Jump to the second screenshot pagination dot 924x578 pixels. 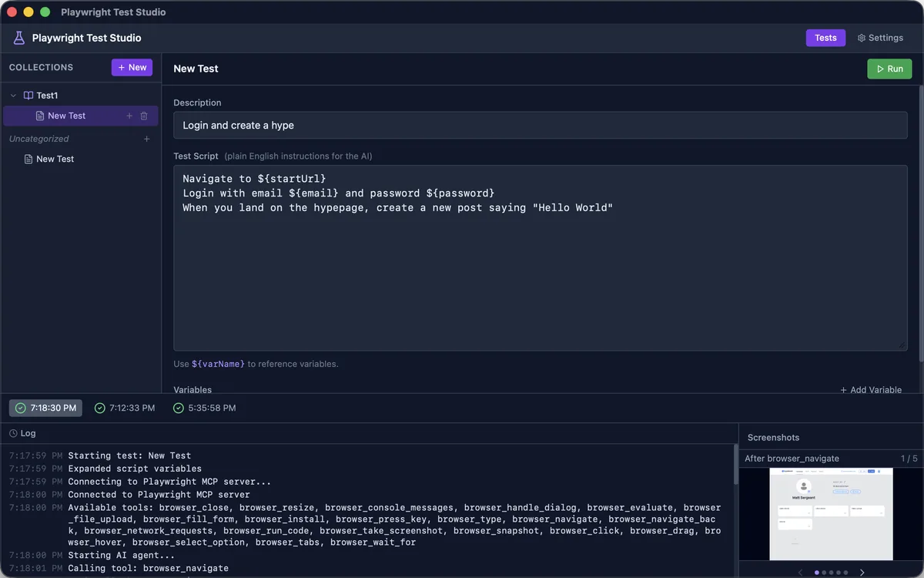pos(824,573)
